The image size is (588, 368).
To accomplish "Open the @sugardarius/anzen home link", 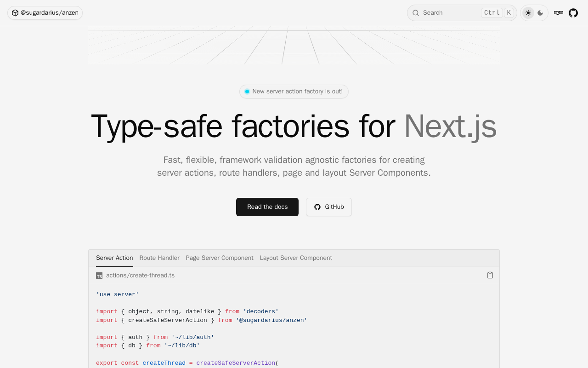I will pos(45,13).
